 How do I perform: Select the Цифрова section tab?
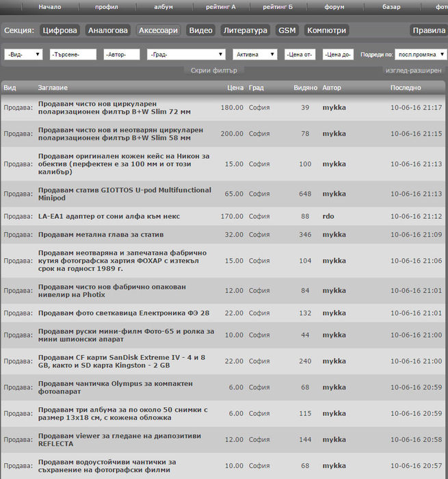tap(60, 31)
